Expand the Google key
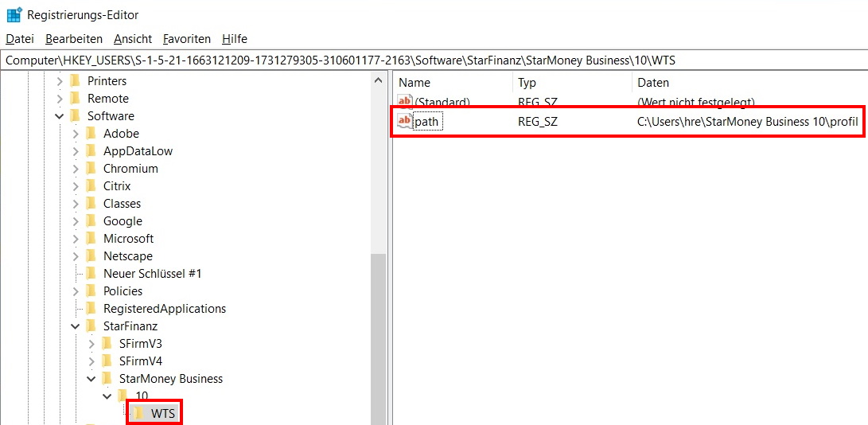Image resolution: width=868 pixels, height=425 pixels. (76, 221)
